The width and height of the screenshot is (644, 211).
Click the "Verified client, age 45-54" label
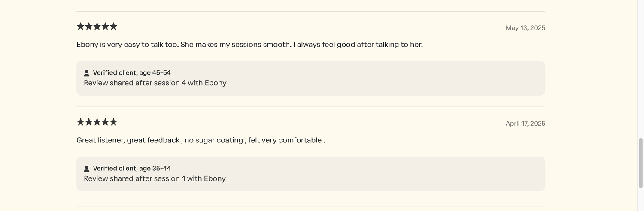coord(132,73)
